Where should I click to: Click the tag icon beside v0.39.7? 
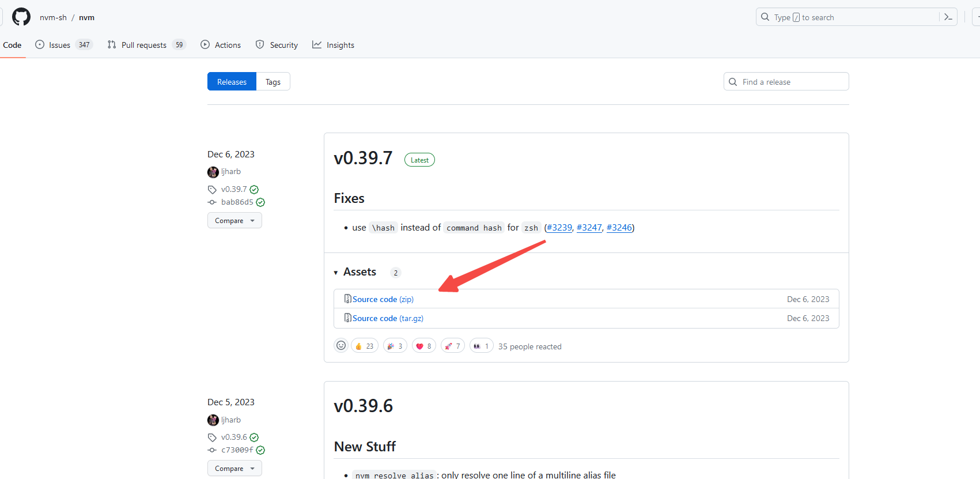click(212, 190)
